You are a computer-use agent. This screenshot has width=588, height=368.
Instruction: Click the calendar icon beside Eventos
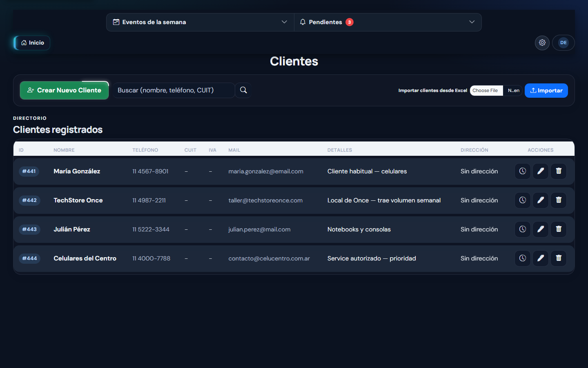pyautogui.click(x=116, y=22)
